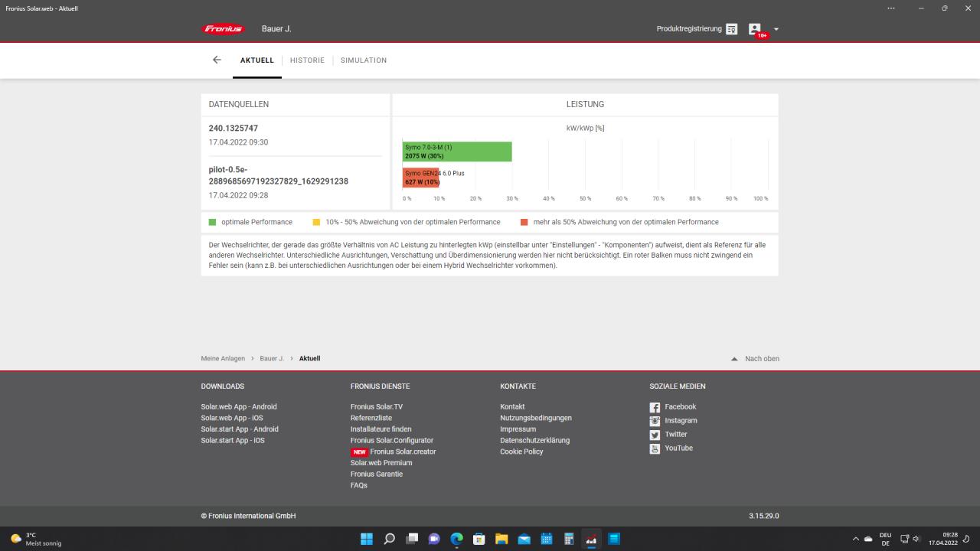Click green optimale Performance legend swatch

(x=213, y=222)
